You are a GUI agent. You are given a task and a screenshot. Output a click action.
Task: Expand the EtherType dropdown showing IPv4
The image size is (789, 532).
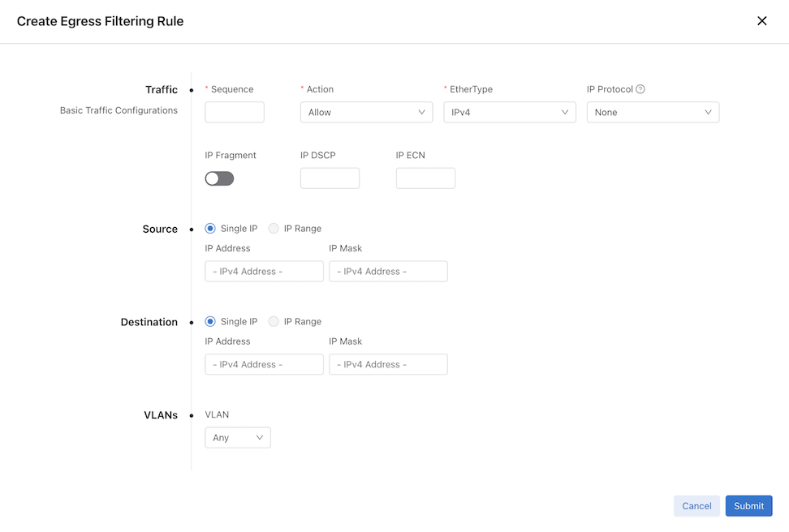509,113
